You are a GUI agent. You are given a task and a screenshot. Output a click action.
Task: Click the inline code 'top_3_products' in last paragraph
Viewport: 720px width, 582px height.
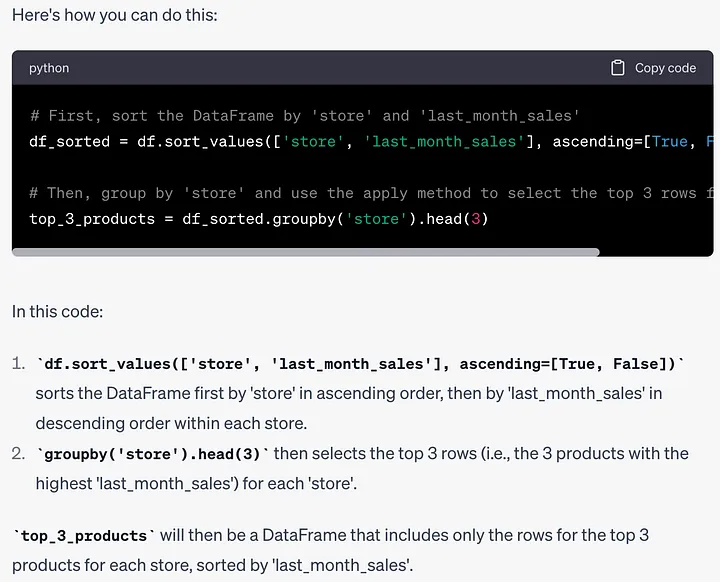(84, 536)
